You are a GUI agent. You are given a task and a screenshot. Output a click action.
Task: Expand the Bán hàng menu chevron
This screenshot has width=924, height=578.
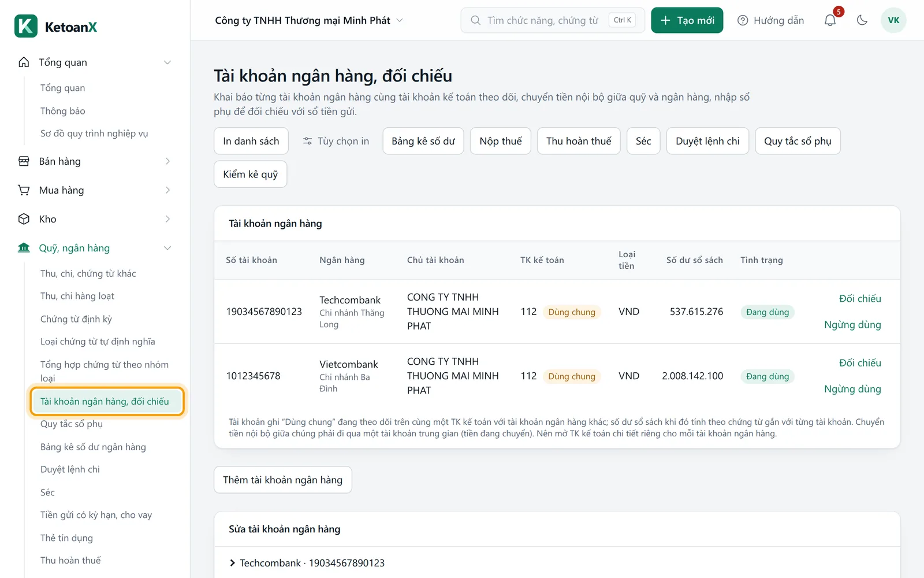[x=167, y=161]
